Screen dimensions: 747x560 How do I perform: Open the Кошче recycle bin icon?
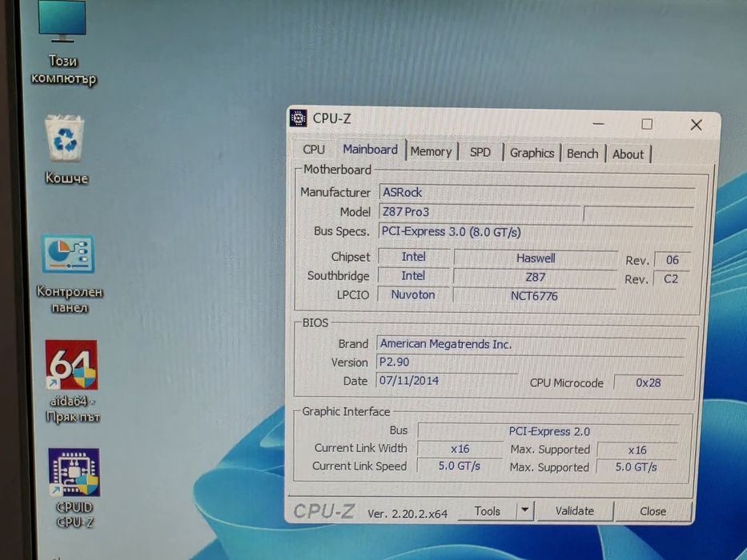(66, 150)
